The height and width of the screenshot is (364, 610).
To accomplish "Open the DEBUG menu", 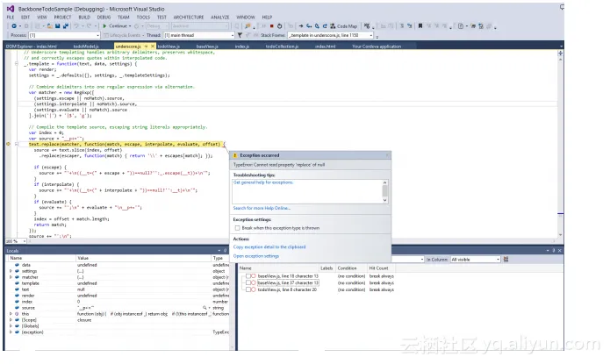I will coord(104,17).
